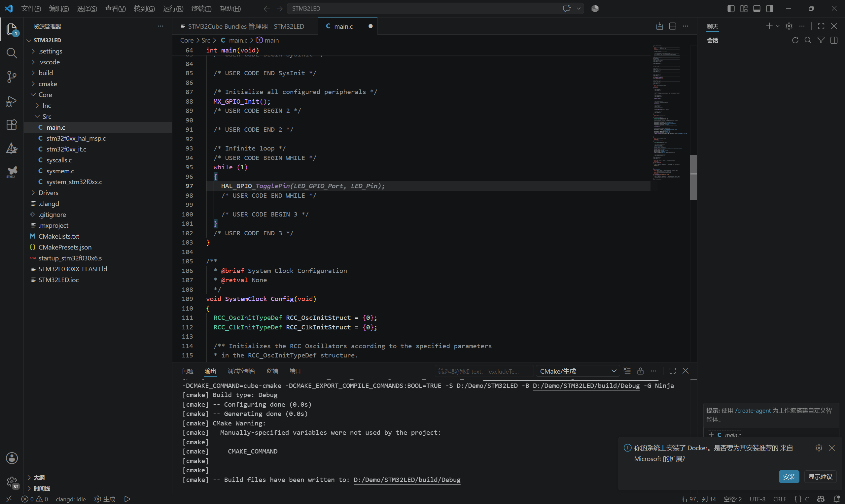Open the 运行(R) menu
This screenshot has height=504, width=845.
point(173,9)
